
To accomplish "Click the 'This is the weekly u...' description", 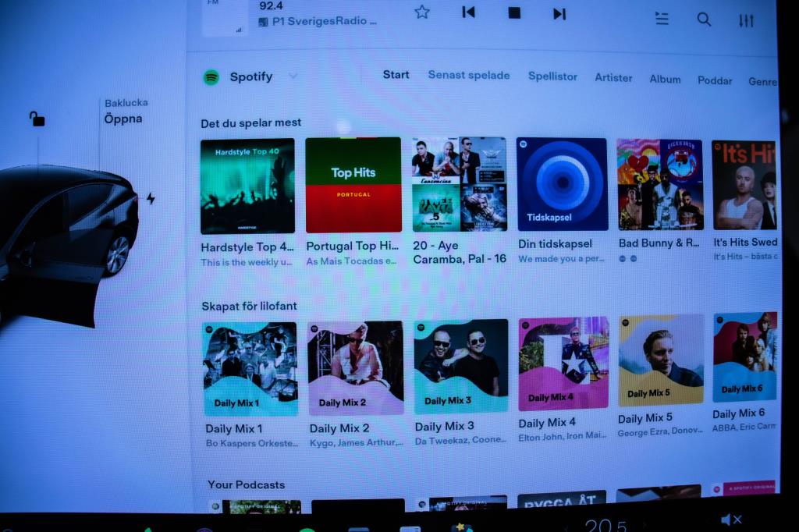I will (247, 262).
